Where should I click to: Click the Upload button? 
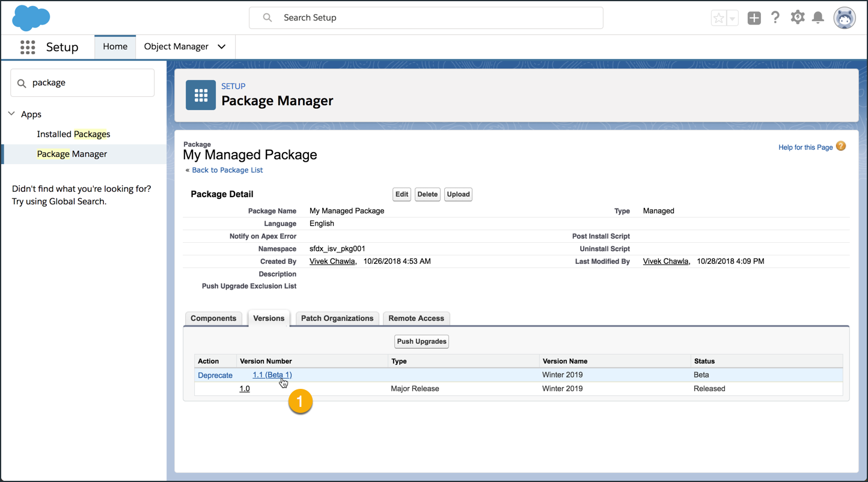pyautogui.click(x=458, y=194)
